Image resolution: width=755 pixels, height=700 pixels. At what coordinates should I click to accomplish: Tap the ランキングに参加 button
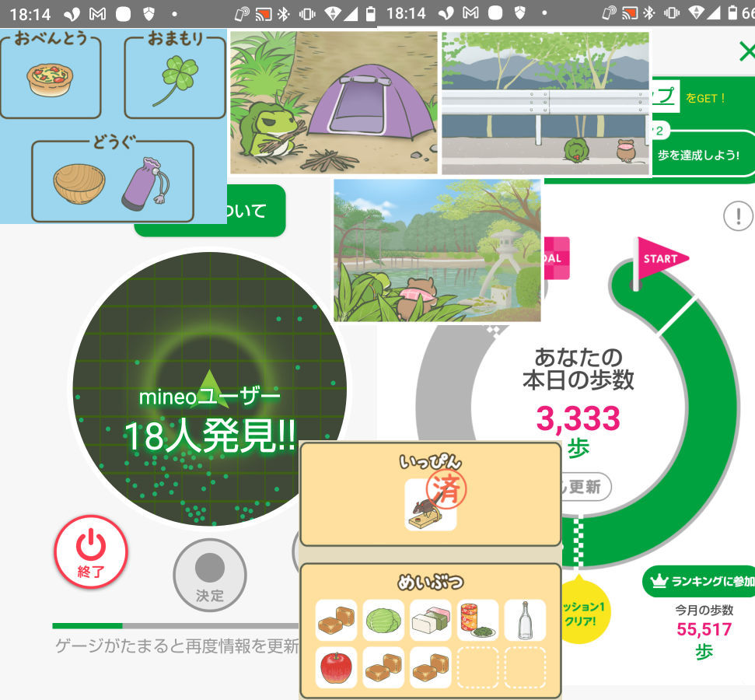700,582
